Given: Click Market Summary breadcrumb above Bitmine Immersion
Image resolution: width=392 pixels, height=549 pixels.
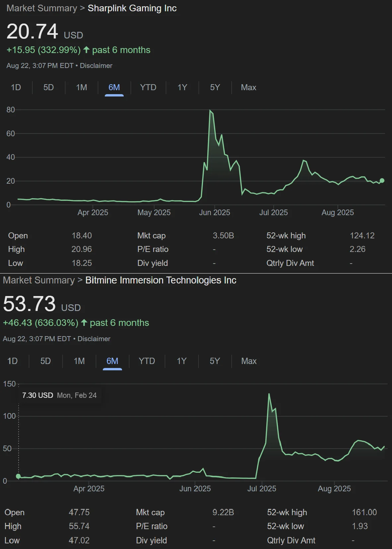Looking at the screenshot, I should [x=39, y=280].
